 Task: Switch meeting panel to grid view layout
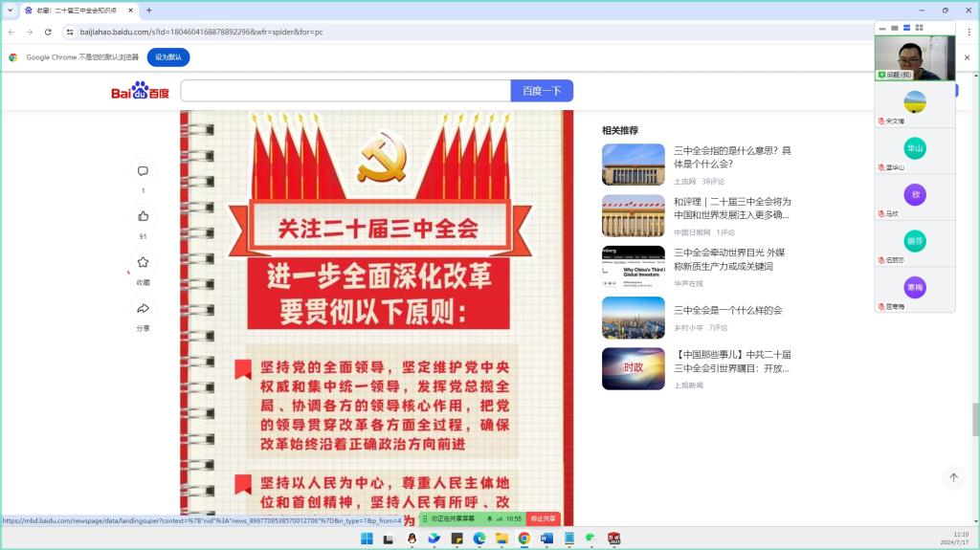click(x=919, y=28)
